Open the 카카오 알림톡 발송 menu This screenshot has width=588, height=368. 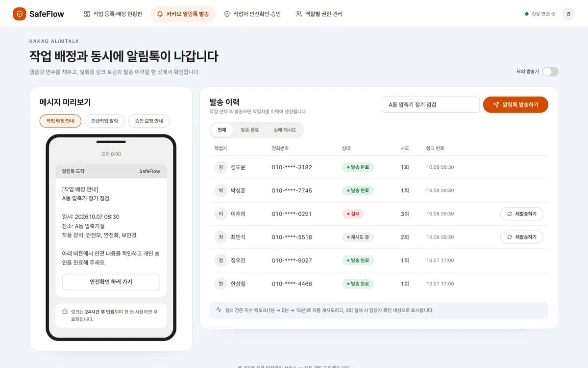[x=183, y=14]
